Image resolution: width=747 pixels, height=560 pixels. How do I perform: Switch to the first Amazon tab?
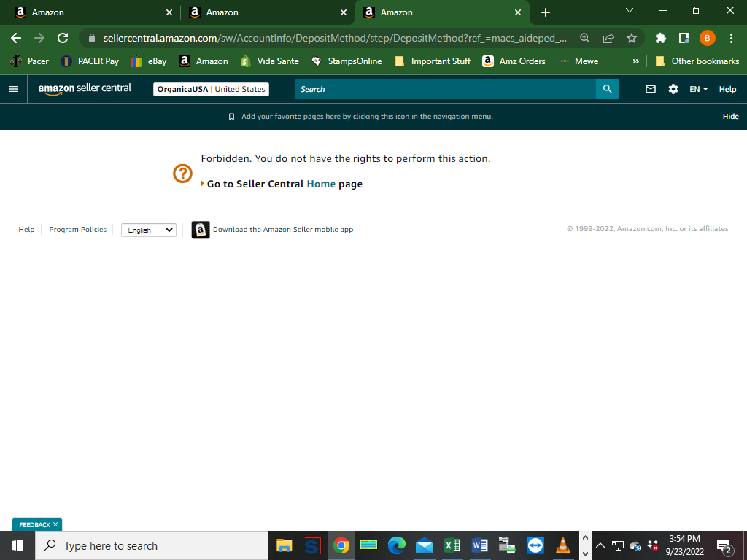(x=88, y=12)
